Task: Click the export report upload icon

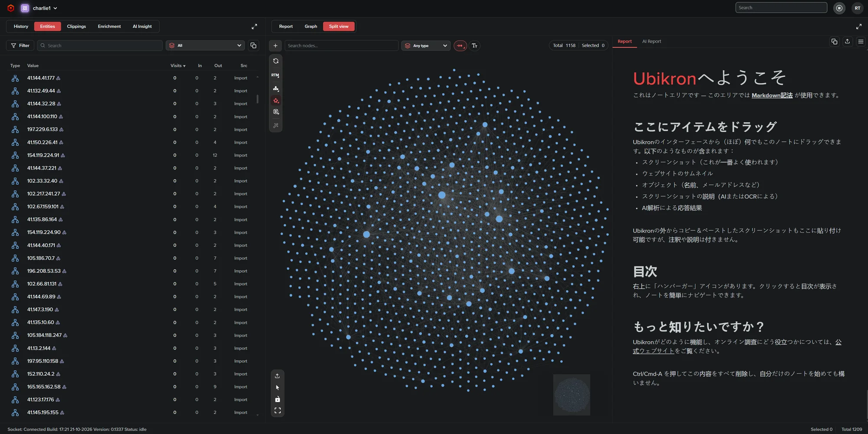Action: (847, 42)
